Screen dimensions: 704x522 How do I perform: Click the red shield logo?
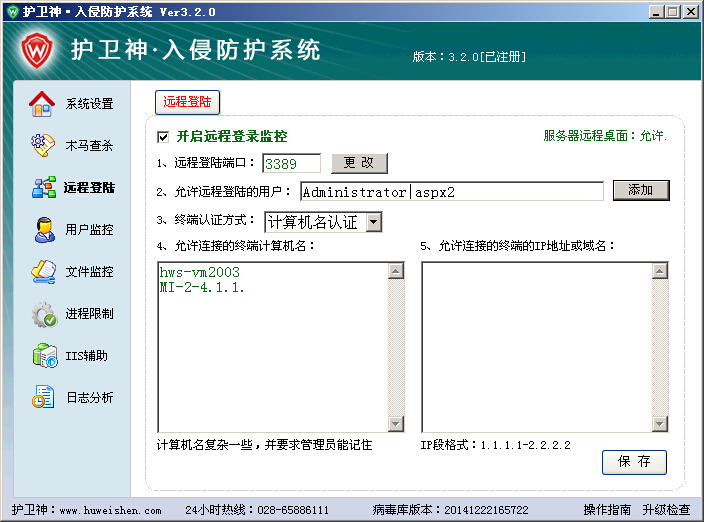(36, 50)
